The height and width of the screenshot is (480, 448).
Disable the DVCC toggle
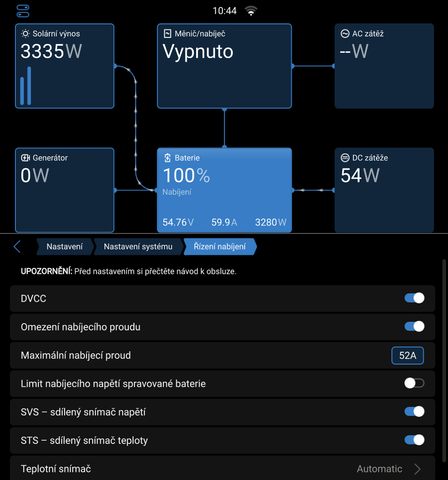coord(414,298)
